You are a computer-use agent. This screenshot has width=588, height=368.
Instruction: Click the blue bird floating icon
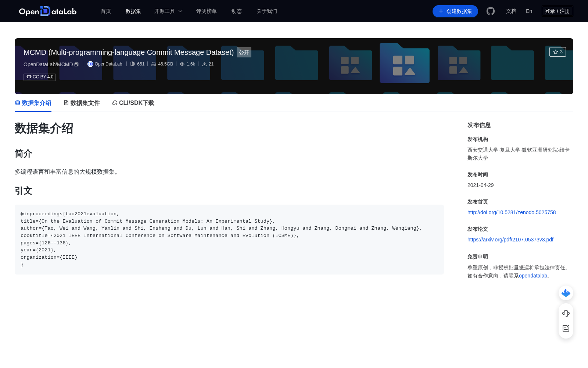click(x=566, y=293)
